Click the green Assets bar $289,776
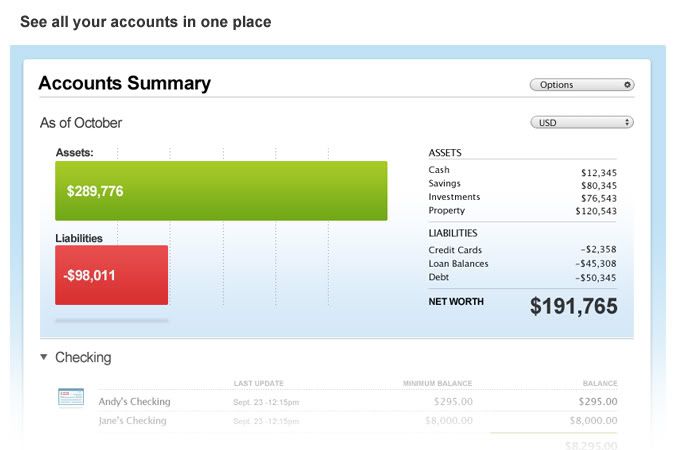The height and width of the screenshot is (450, 675). [x=221, y=190]
